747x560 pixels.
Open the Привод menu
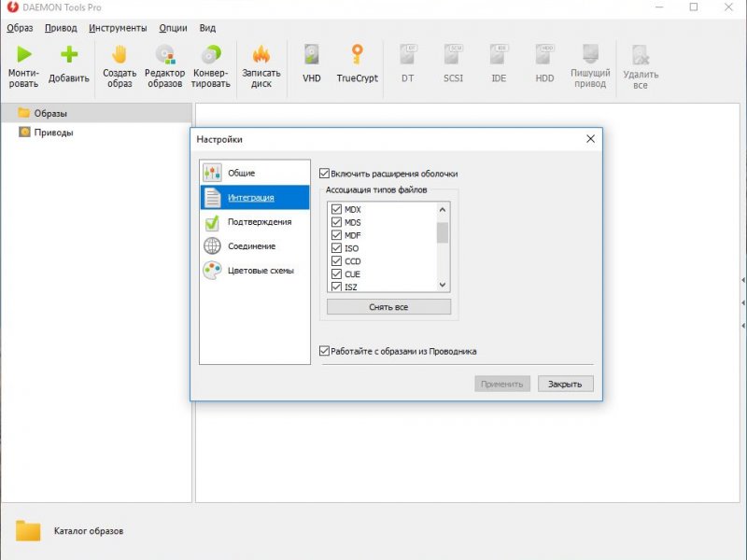point(61,28)
